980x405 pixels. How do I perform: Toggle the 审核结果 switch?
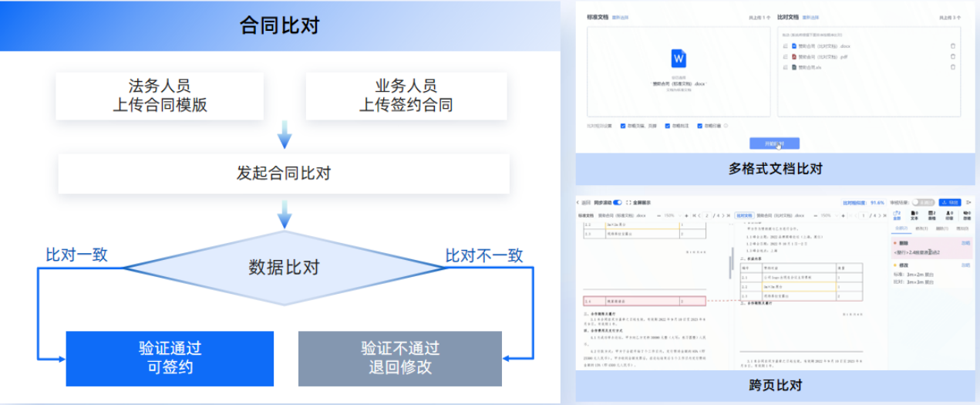(924, 203)
